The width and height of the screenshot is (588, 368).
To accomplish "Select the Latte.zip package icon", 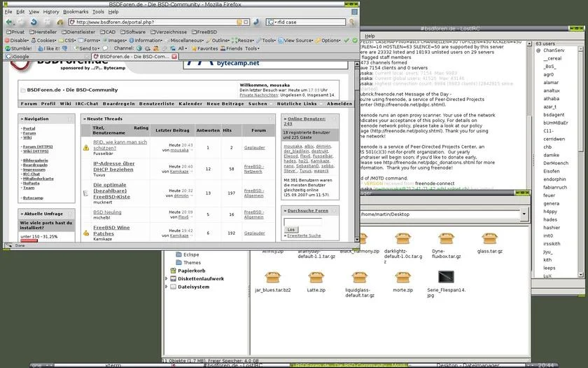I will [x=316, y=278].
